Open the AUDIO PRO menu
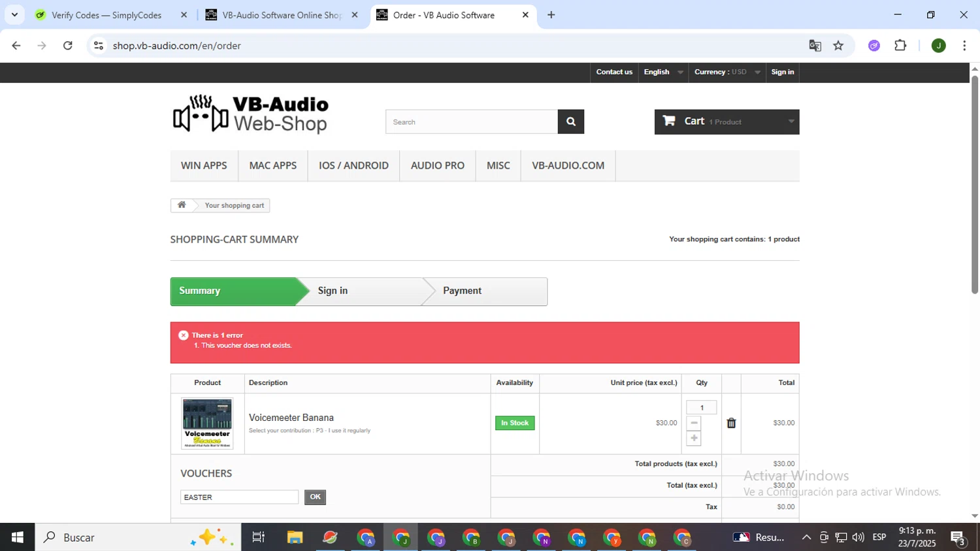980x551 pixels. [438, 165]
